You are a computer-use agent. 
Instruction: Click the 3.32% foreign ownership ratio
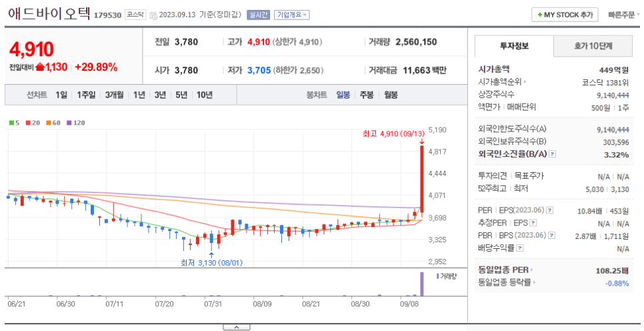coord(616,155)
